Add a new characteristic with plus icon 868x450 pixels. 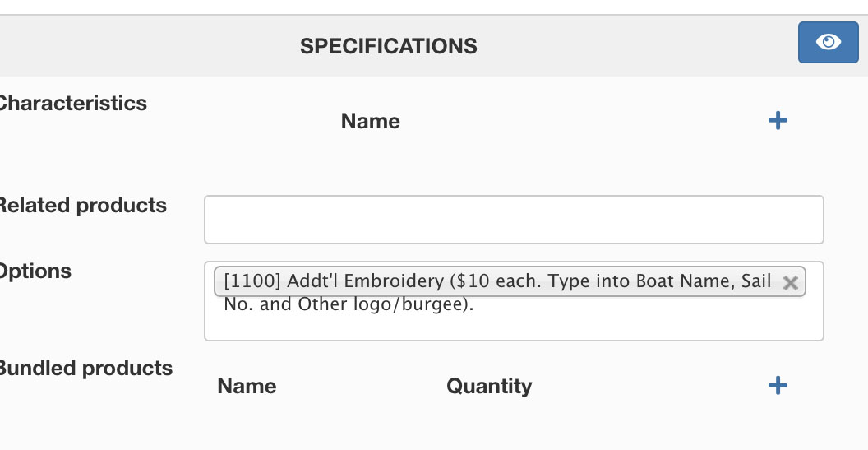tap(777, 121)
